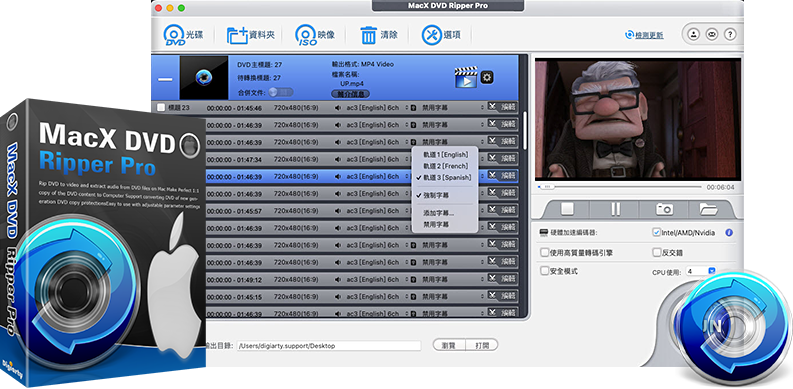Enable 使用高質量轉碼引擎 checkbox
This screenshot has height=389, width=793.
coord(544,252)
